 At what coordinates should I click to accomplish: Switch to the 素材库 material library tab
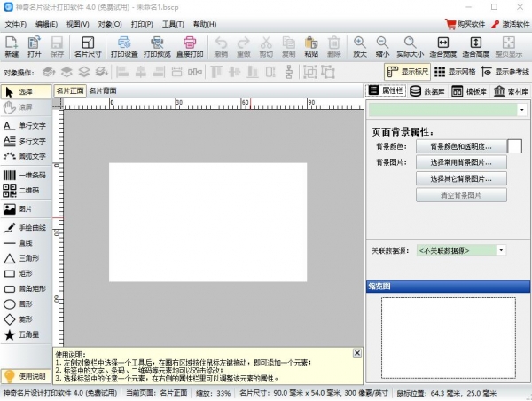(x=512, y=91)
